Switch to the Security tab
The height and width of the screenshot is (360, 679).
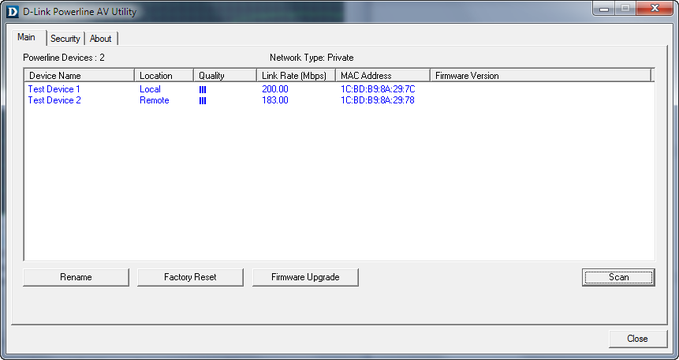coord(65,39)
